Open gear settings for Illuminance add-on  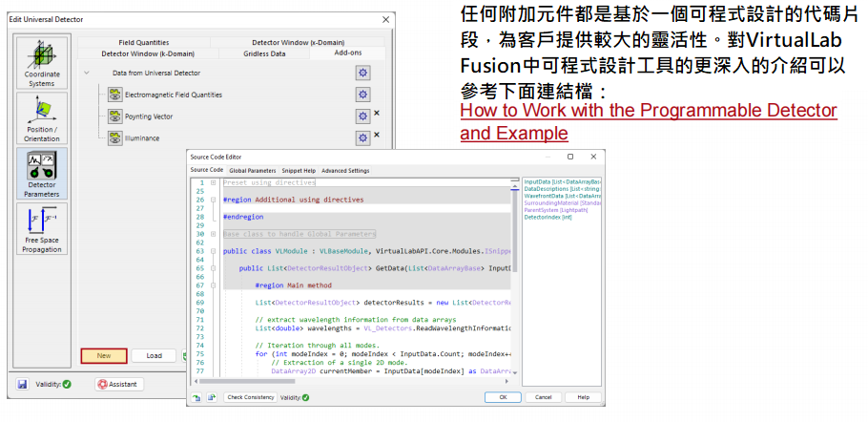pyautogui.click(x=363, y=137)
